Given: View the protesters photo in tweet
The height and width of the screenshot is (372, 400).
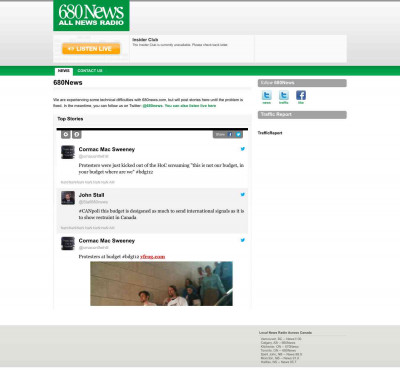Looking at the screenshot, I should 161,283.
